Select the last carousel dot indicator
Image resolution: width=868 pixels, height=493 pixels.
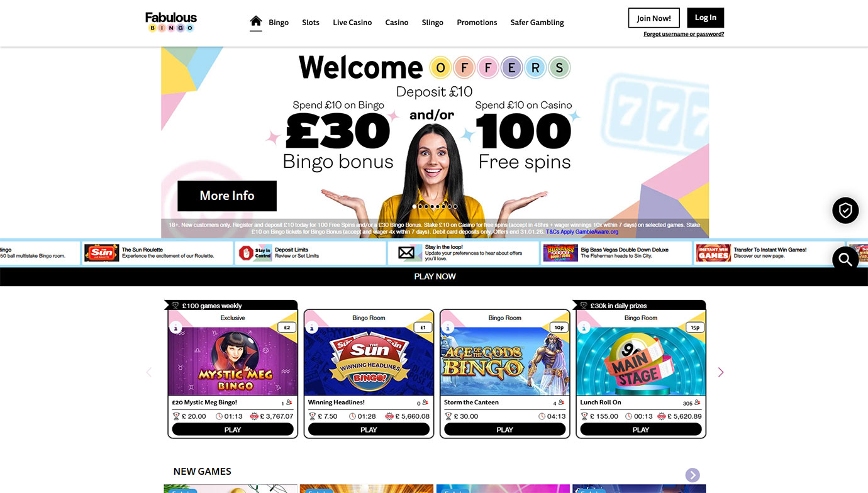point(455,206)
